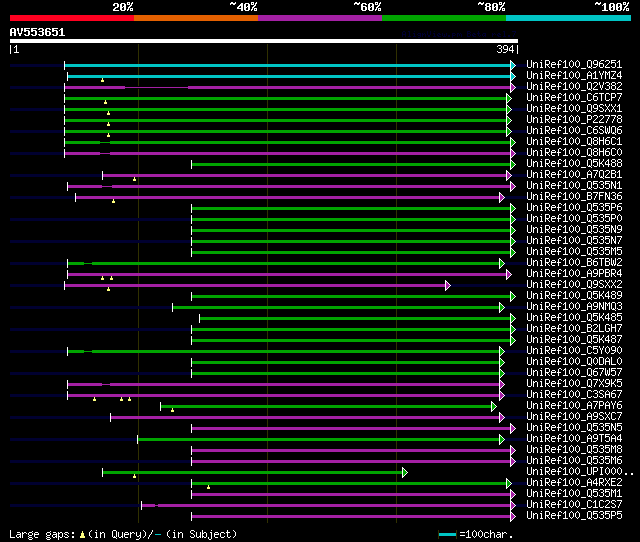
Task: Select the UniRef100_Q535P6 label
Action: point(574,208)
